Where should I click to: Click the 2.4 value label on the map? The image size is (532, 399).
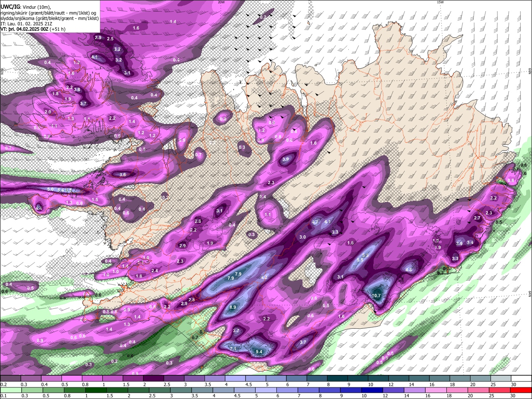pyautogui.click(x=155, y=271)
